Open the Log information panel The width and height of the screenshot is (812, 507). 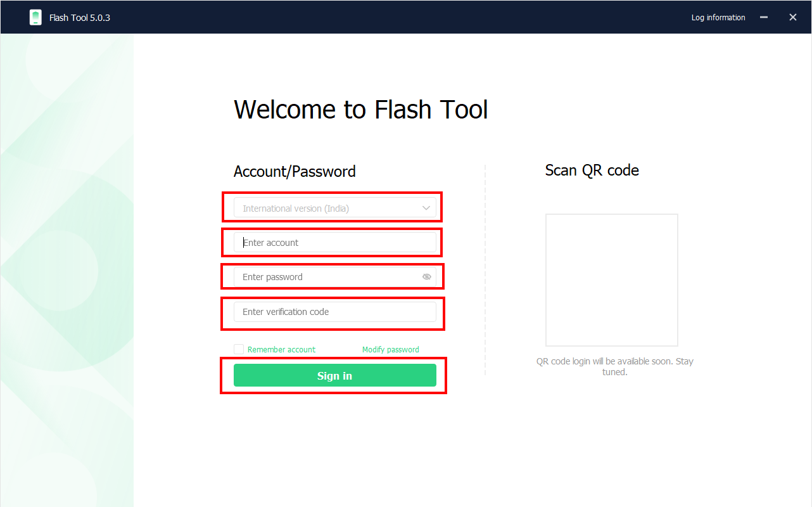[x=718, y=17]
